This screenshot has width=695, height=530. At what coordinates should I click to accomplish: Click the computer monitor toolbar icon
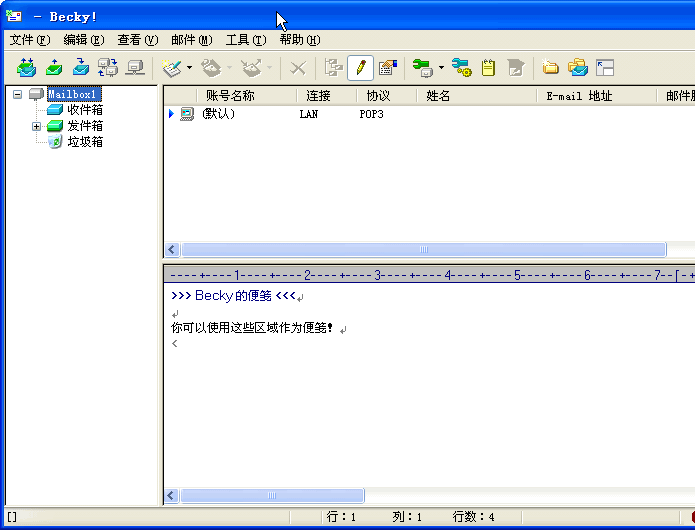click(135, 68)
